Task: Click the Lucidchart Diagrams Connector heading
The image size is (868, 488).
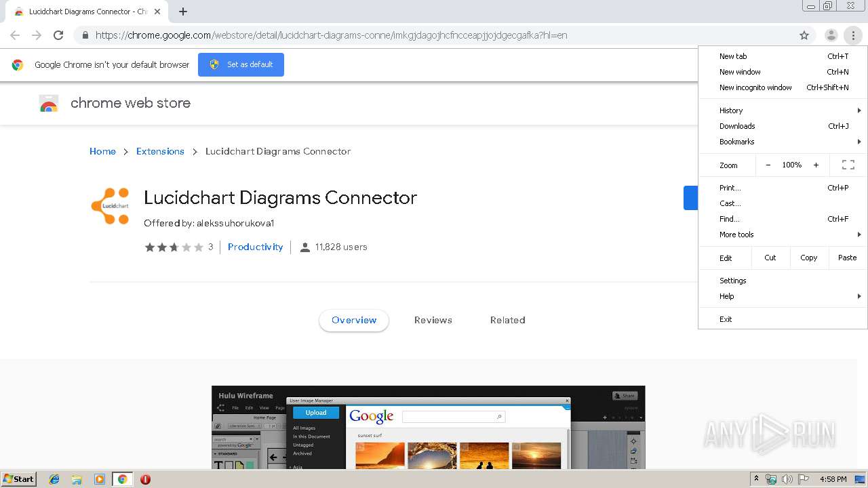Action: coord(280,198)
